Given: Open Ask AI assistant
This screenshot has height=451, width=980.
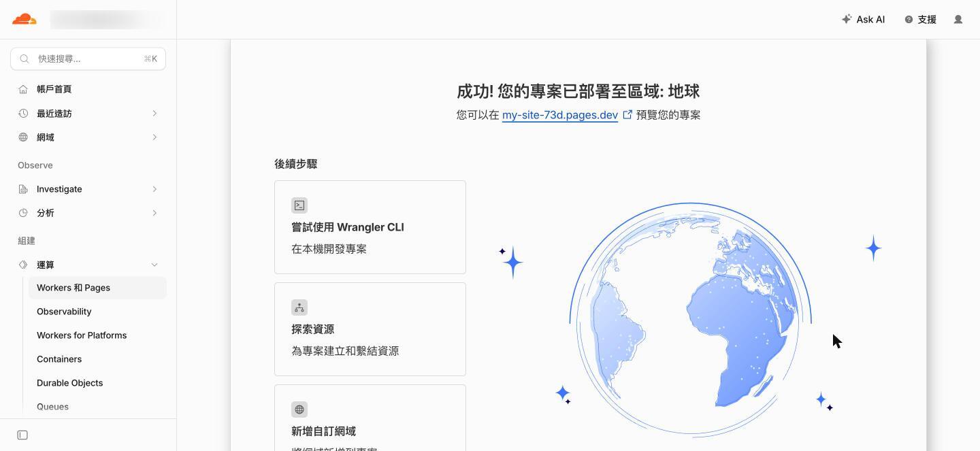Looking at the screenshot, I should point(863,19).
